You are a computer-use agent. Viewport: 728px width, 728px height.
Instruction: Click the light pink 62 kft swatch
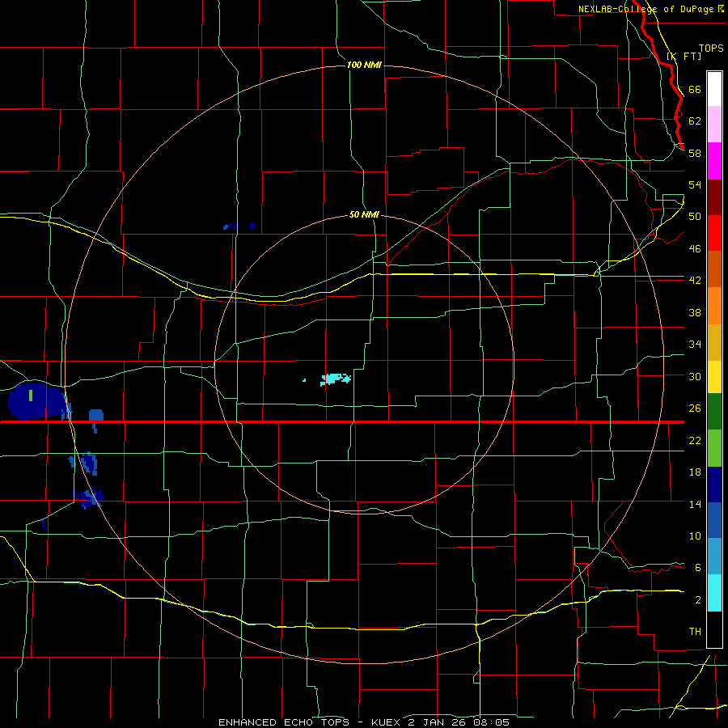(x=714, y=124)
